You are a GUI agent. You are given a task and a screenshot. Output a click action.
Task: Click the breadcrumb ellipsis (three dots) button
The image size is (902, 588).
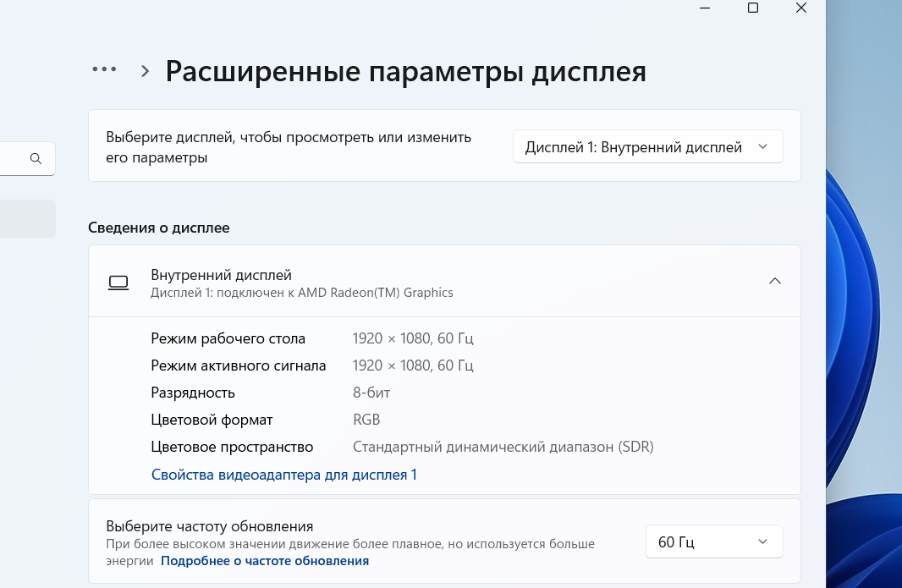click(x=104, y=70)
